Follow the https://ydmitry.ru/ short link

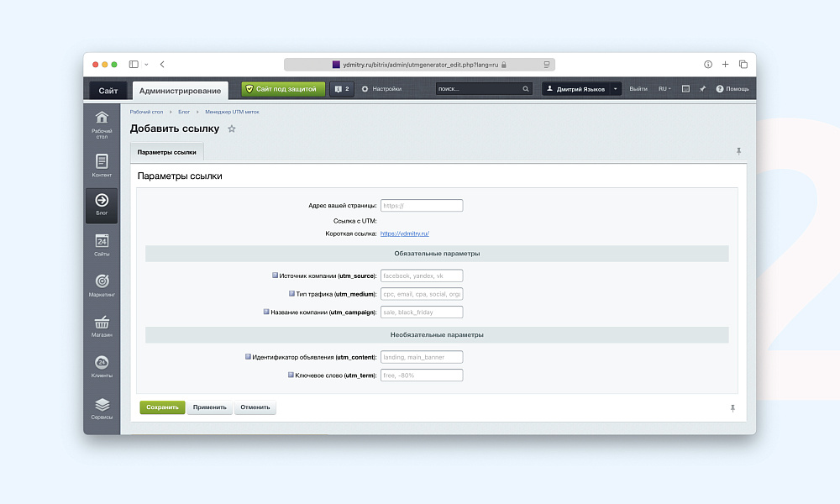(405, 234)
